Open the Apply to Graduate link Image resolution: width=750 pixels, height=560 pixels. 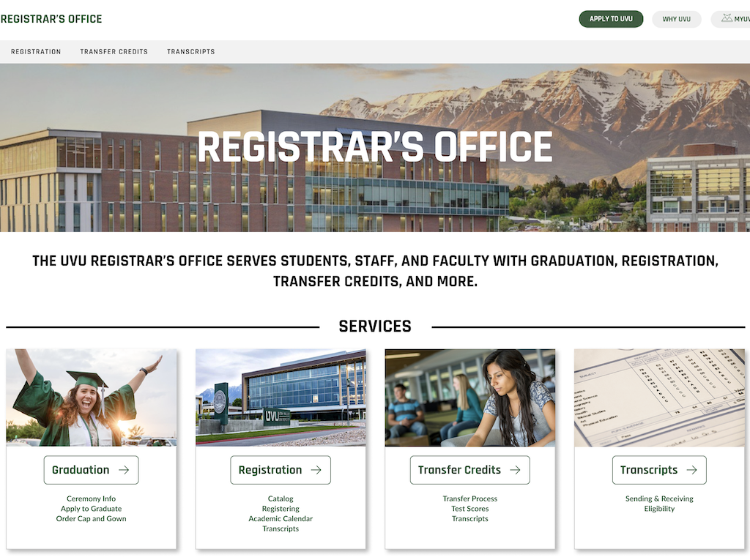pyautogui.click(x=91, y=509)
